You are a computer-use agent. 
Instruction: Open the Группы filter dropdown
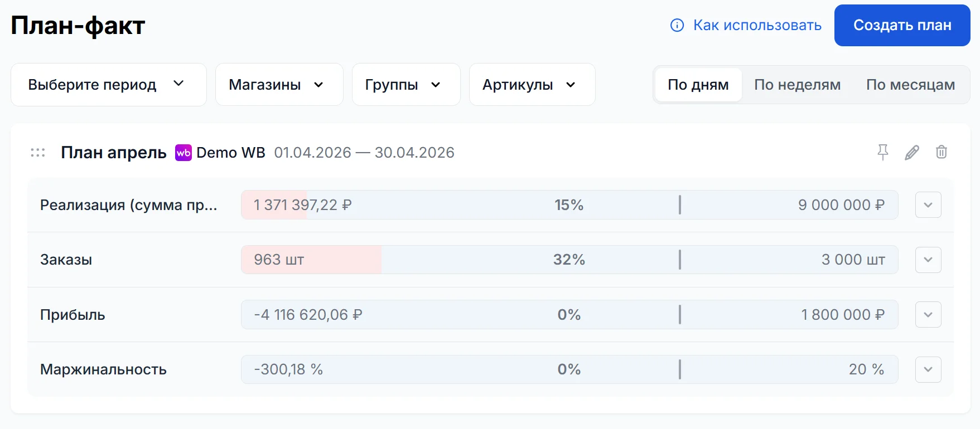[406, 85]
